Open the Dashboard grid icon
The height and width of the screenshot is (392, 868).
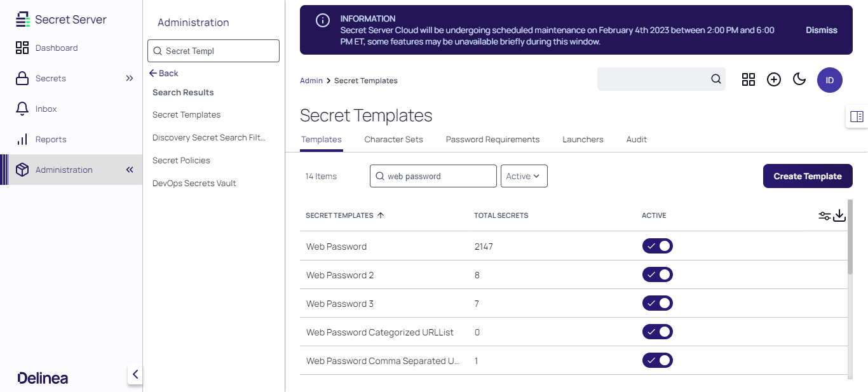click(x=22, y=48)
